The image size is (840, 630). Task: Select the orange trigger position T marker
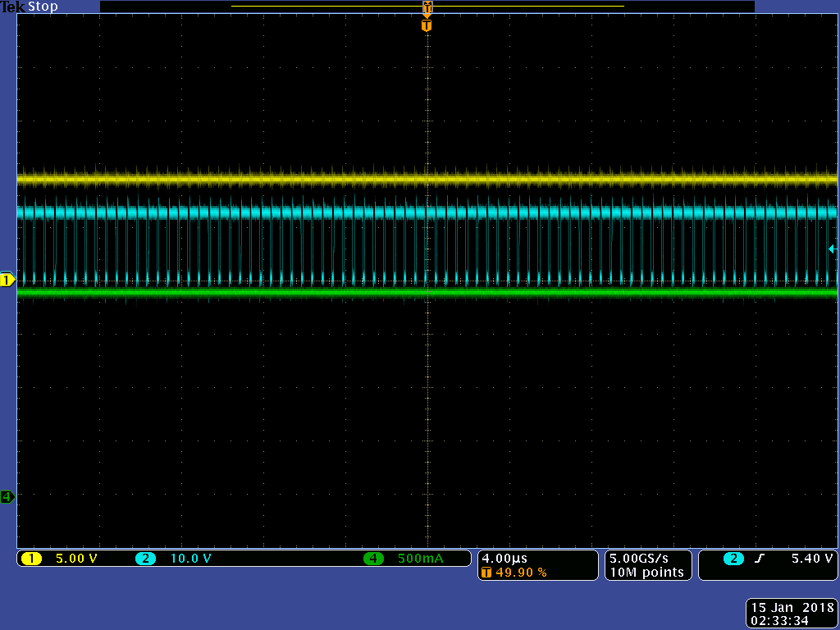pos(427,25)
